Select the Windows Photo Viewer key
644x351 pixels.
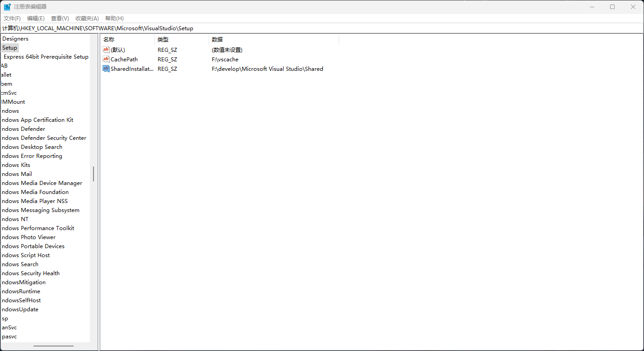pos(28,237)
